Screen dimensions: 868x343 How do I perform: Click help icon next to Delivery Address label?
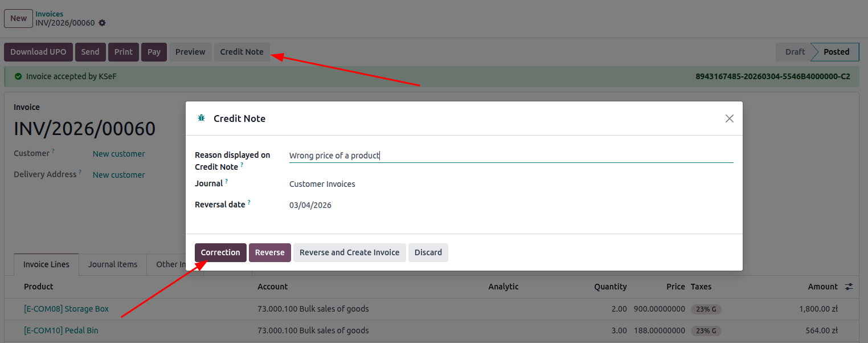pyautogui.click(x=80, y=172)
